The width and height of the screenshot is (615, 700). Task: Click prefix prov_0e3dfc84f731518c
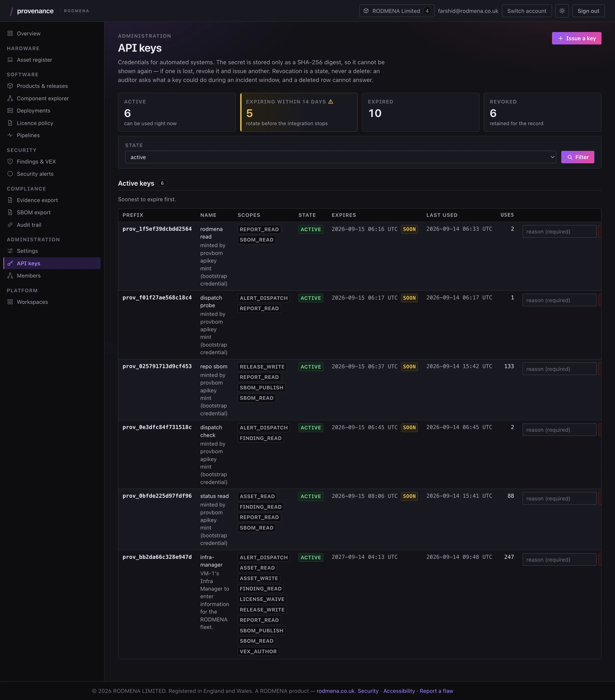[157, 427]
